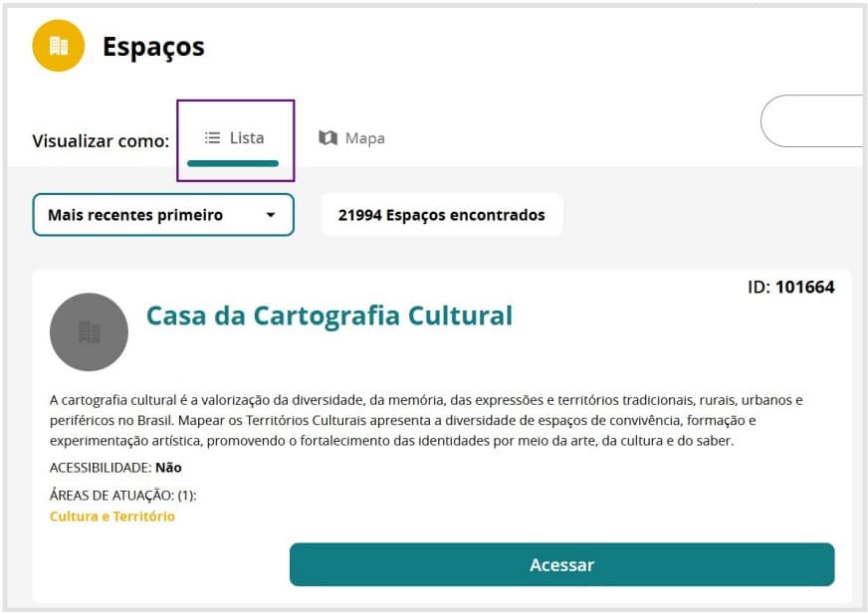Click the "ACESSIBILIDADE: Não" line
The height and width of the screenshot is (614, 868).
[115, 467]
